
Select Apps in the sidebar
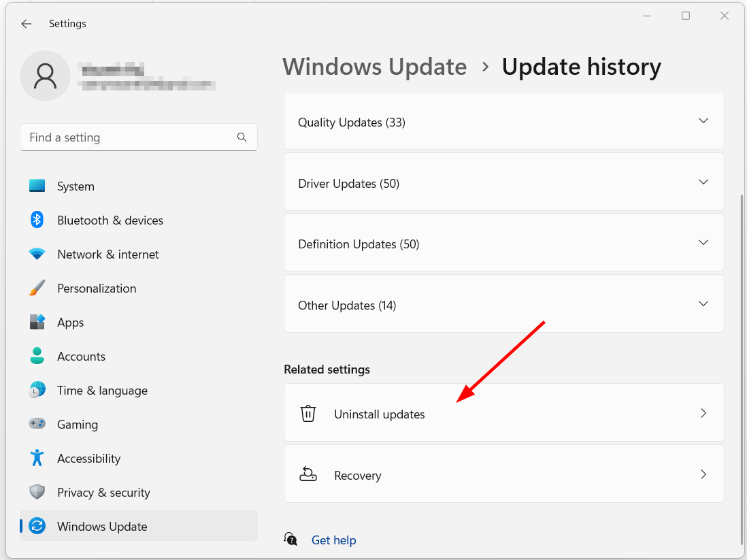pos(139,322)
